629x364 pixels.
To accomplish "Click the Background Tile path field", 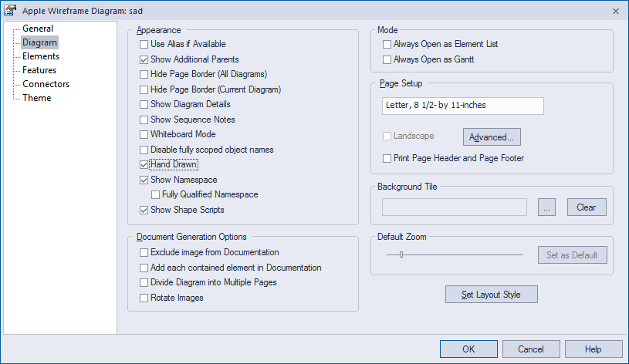I will 455,207.
